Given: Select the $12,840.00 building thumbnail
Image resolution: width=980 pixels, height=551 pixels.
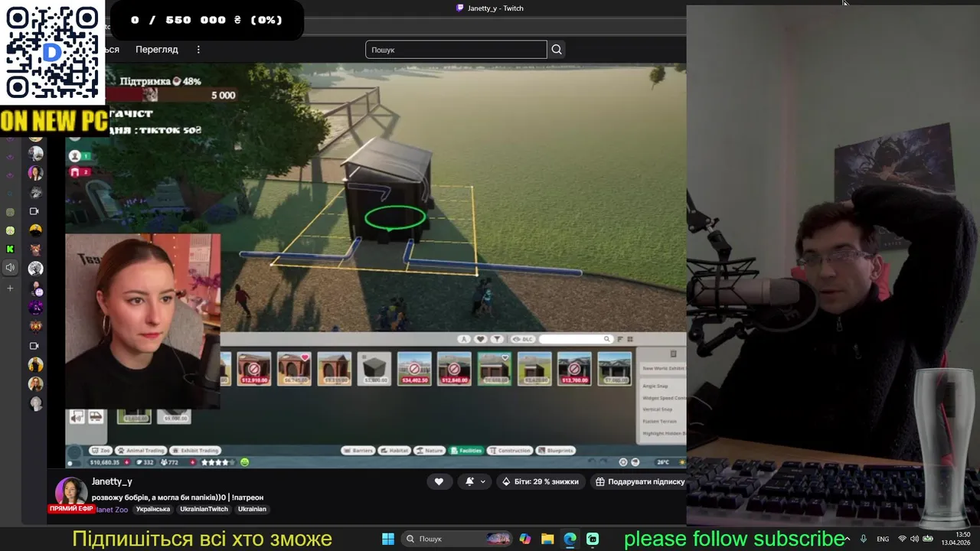Looking at the screenshot, I should click(x=454, y=368).
